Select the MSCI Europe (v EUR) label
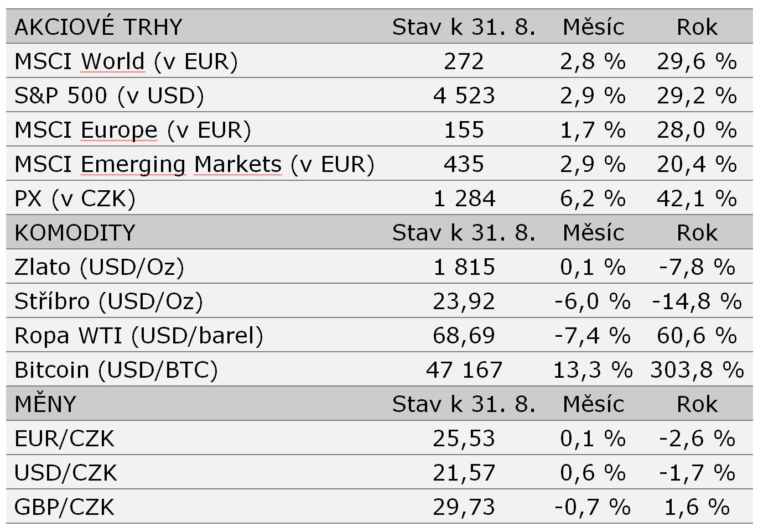758x532 pixels. tap(133, 130)
